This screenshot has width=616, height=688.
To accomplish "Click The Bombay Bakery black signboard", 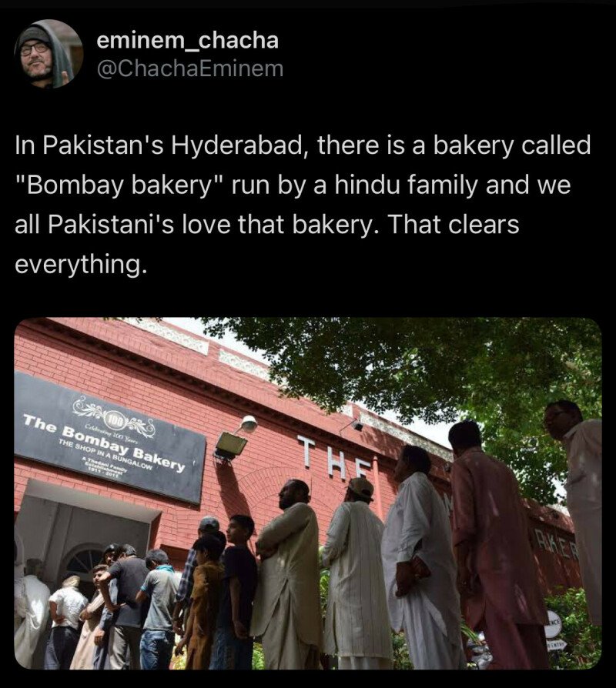I will point(110,436).
